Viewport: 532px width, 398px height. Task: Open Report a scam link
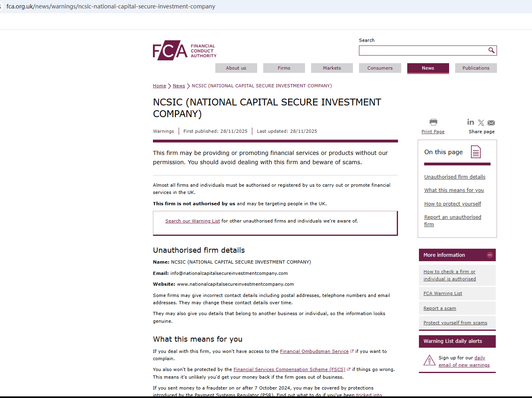tap(440, 308)
